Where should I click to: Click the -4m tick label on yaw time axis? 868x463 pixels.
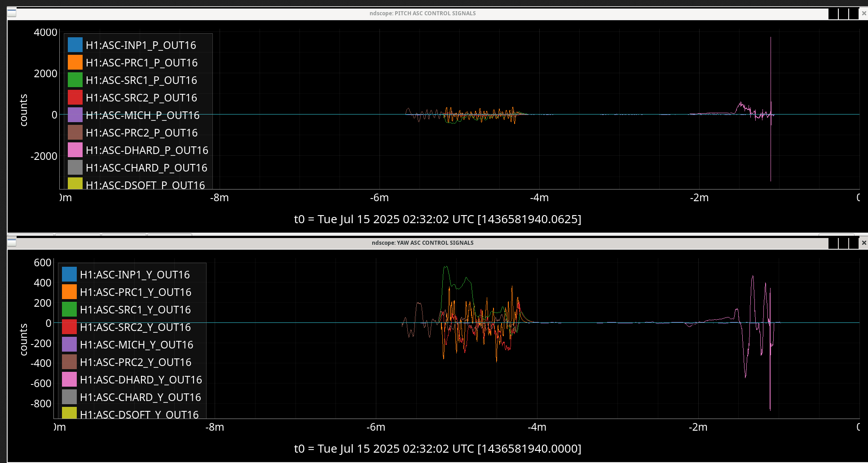[x=537, y=427]
